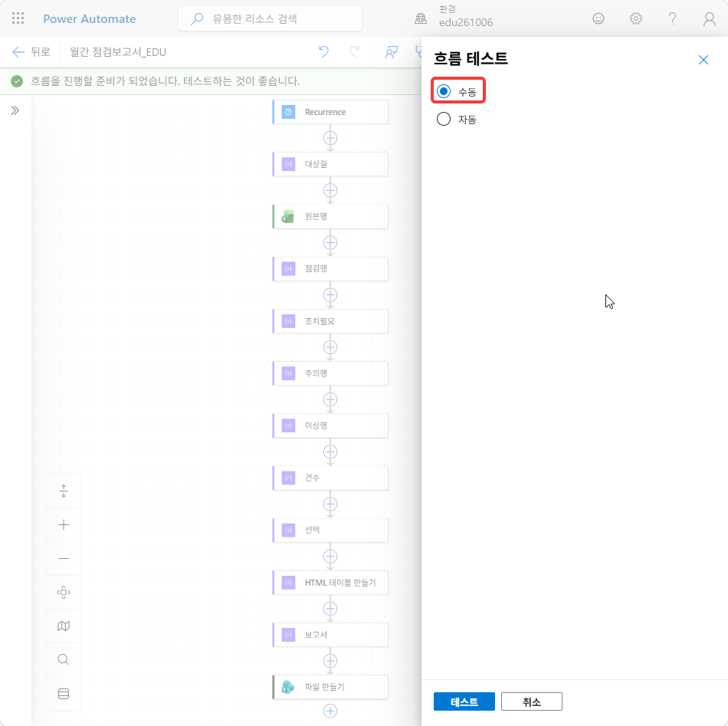
Task: Select the 파일 만들기 action card
Action: (x=330, y=687)
